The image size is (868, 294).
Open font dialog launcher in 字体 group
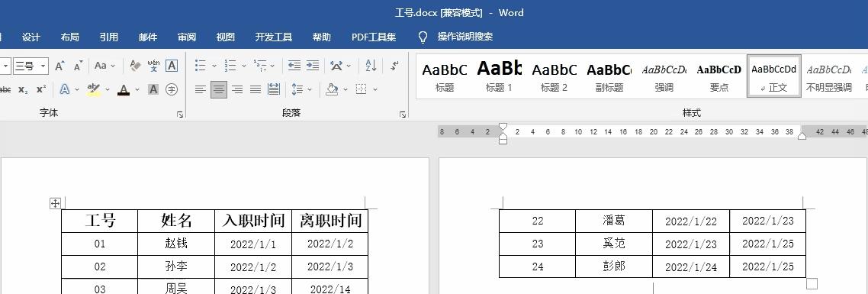[179, 115]
